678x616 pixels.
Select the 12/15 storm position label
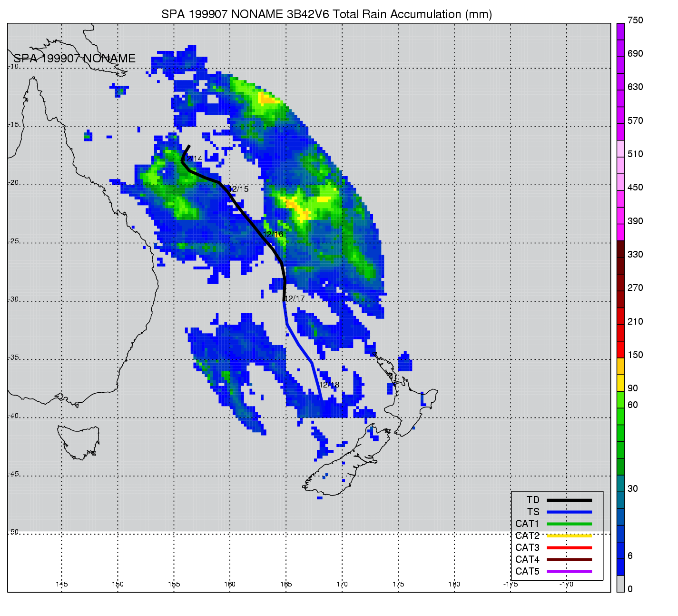[240, 189]
